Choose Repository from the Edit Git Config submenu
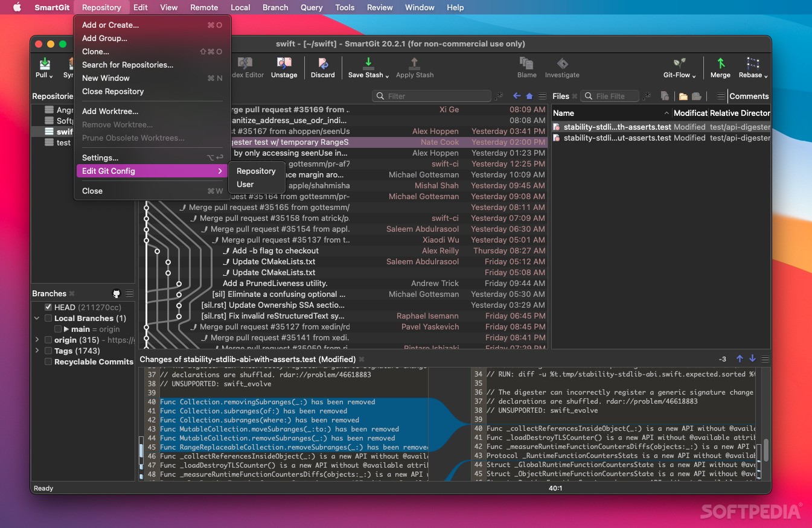 click(x=255, y=171)
